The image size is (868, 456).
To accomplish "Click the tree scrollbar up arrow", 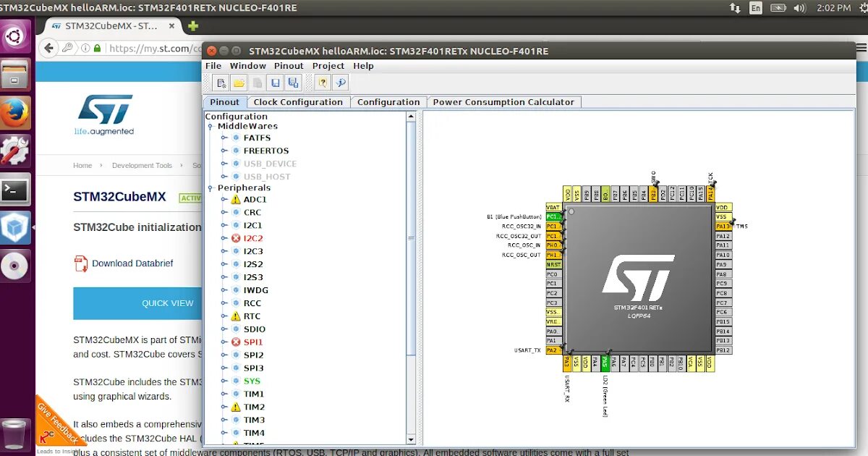I will click(x=412, y=116).
